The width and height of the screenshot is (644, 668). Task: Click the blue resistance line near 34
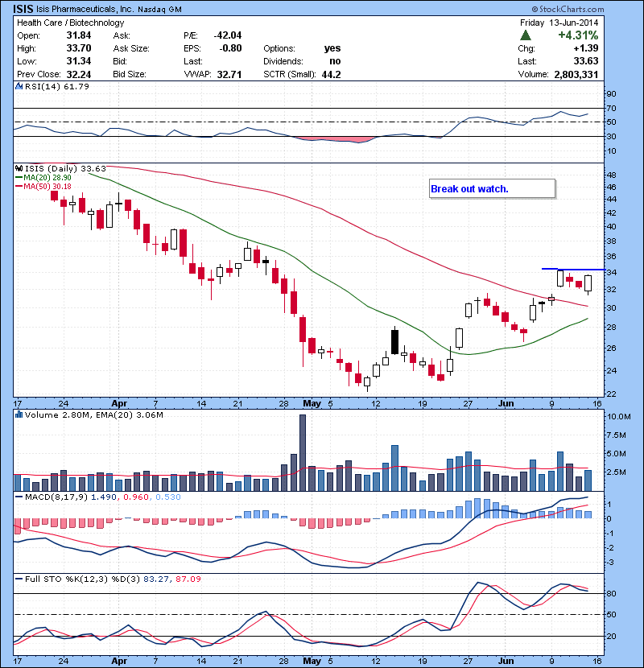[573, 270]
